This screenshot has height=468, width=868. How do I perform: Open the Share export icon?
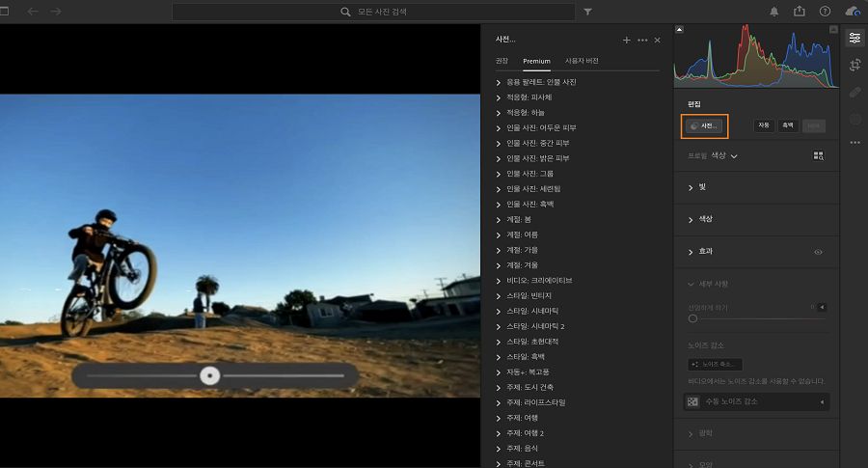[800, 11]
